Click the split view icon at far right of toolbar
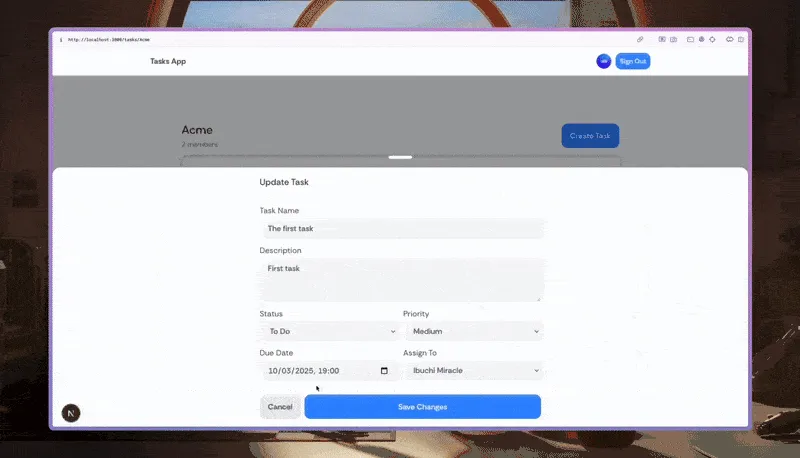This screenshot has width=800, height=458. 741,39
